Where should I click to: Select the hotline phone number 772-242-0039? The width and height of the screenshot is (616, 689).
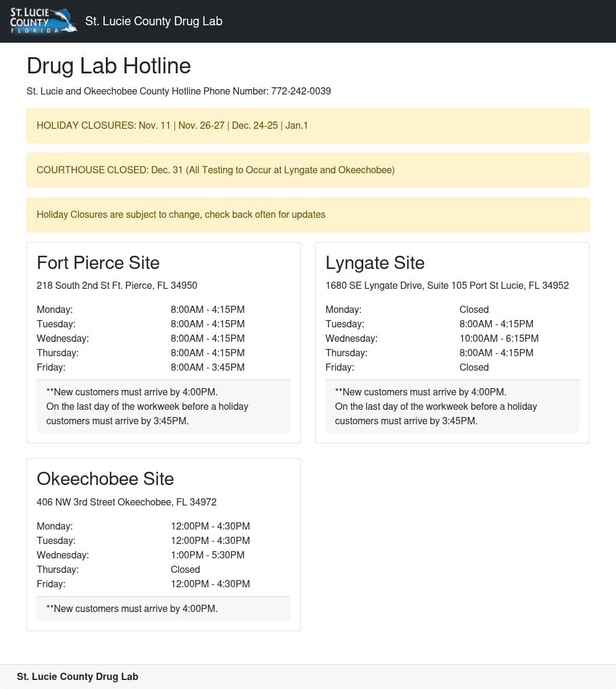[301, 91]
